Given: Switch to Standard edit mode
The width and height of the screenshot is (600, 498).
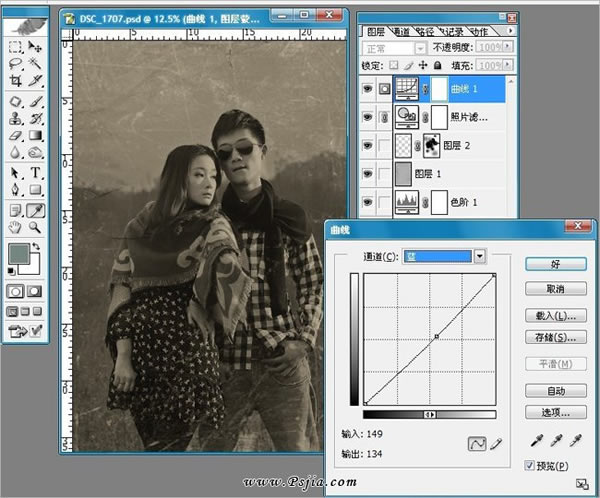Looking at the screenshot, I should (15, 292).
